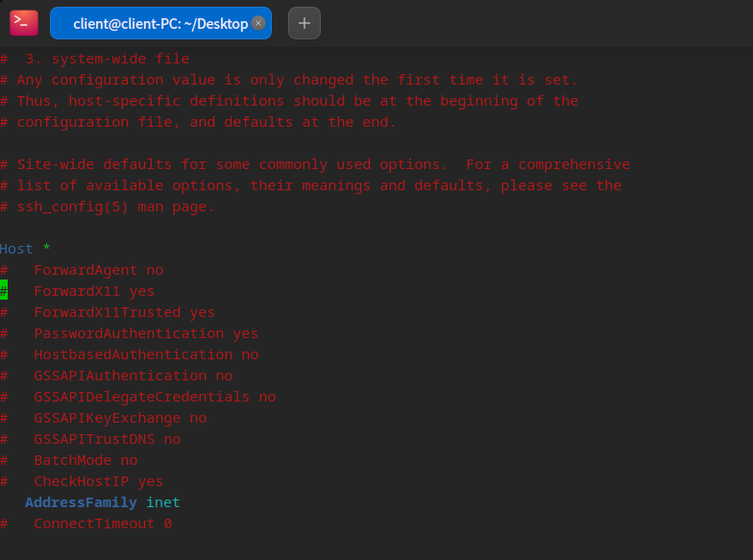The width and height of the screenshot is (753, 560).
Task: Click 'ForwardX11 yes' text
Action: click(x=94, y=291)
